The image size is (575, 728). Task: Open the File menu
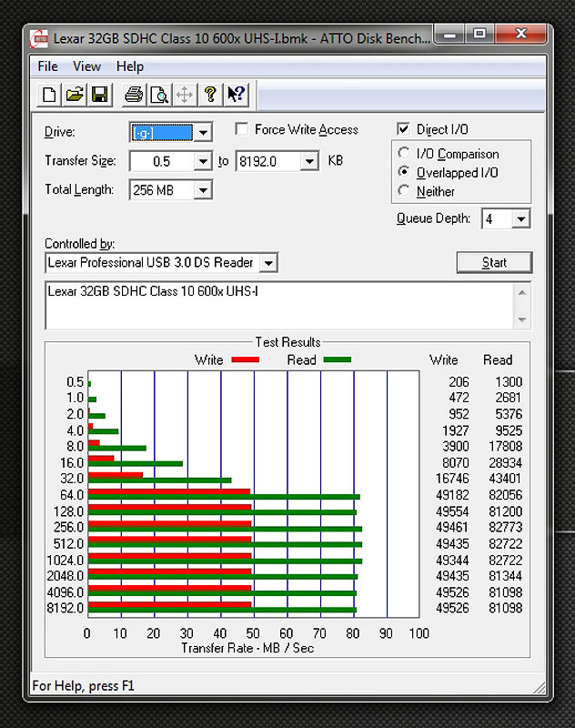pos(47,66)
